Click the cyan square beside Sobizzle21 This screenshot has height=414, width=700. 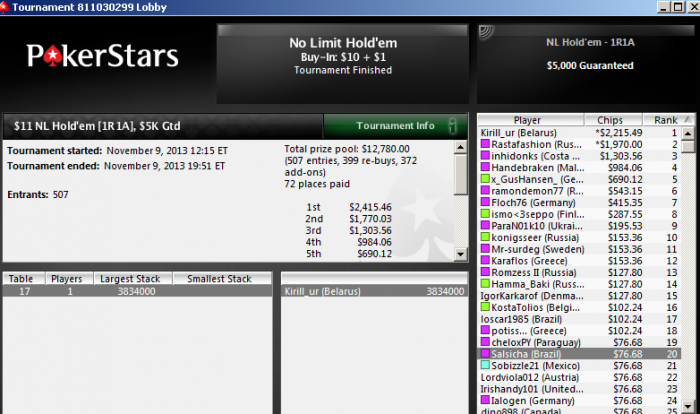(x=485, y=365)
